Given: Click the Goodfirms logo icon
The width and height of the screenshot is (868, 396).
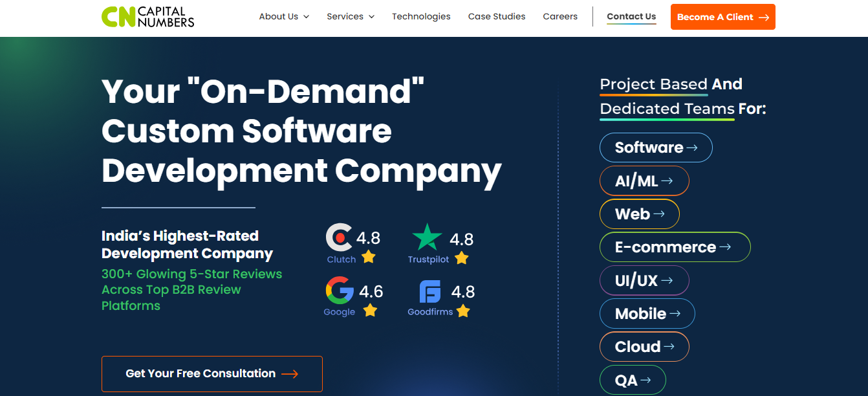Looking at the screenshot, I should 430,292.
